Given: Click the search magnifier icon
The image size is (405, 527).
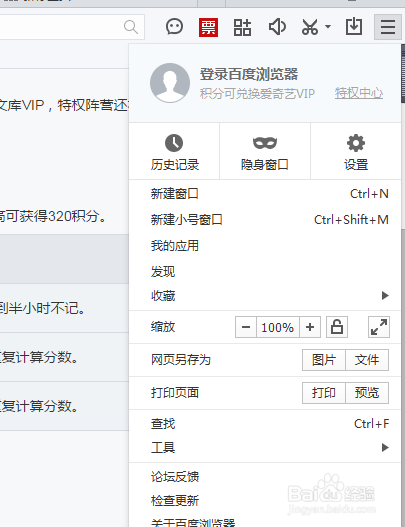Looking at the screenshot, I should click(131, 27).
